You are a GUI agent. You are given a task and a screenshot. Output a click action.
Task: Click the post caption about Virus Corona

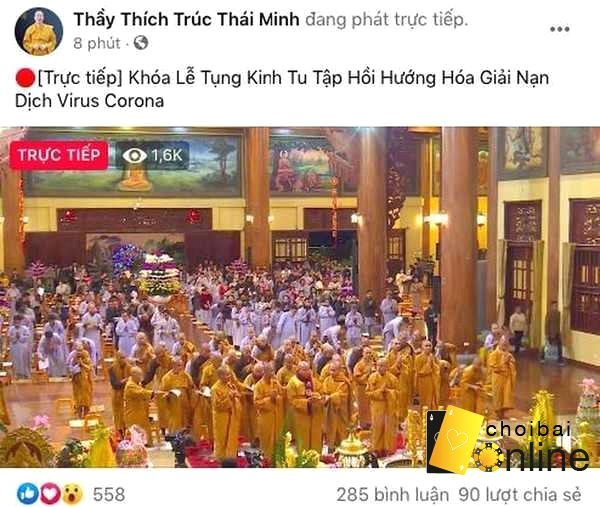(x=282, y=89)
